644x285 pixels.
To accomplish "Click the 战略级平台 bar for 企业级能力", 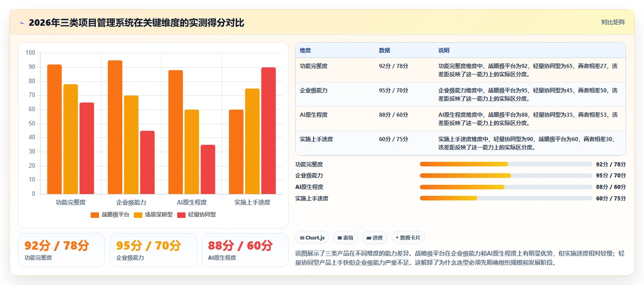I will [115, 127].
